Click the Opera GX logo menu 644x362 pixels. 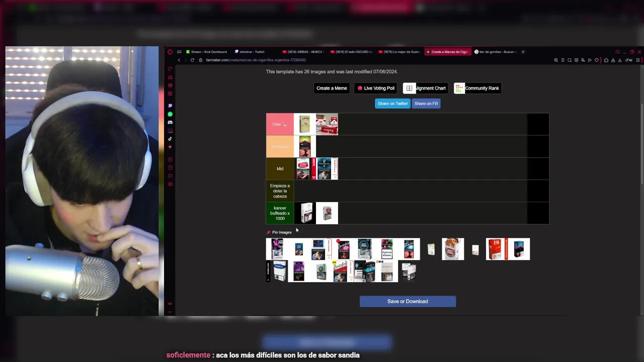click(x=170, y=52)
